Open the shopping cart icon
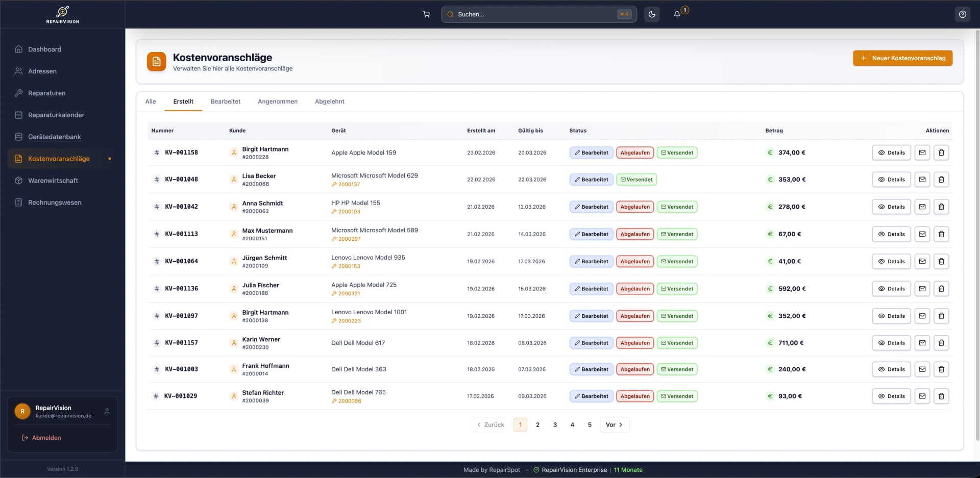The width and height of the screenshot is (980, 478). [426, 14]
